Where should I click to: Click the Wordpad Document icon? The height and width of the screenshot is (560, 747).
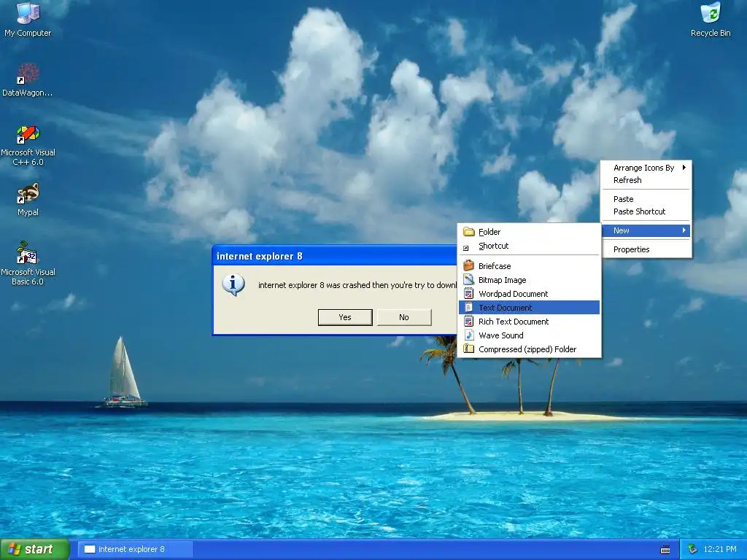point(469,293)
